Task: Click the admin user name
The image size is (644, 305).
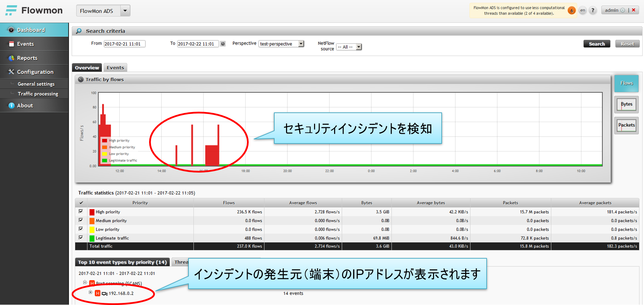Action: click(x=611, y=10)
